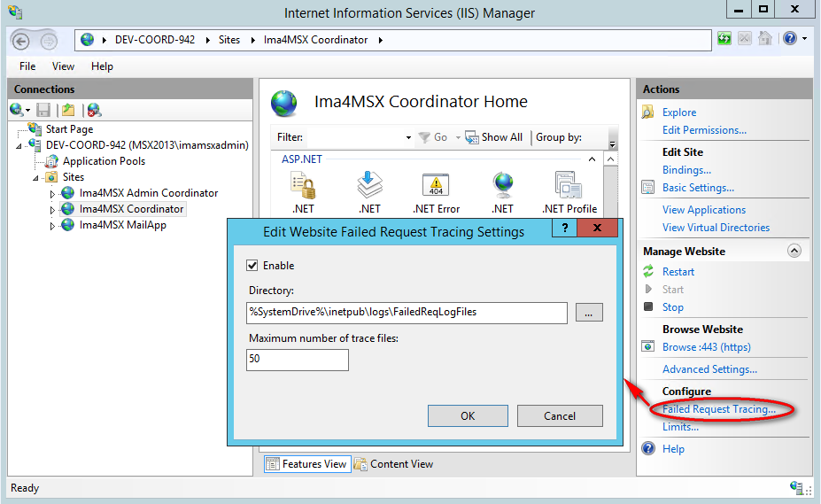Open the Filter dropdown arrow

tap(408, 138)
